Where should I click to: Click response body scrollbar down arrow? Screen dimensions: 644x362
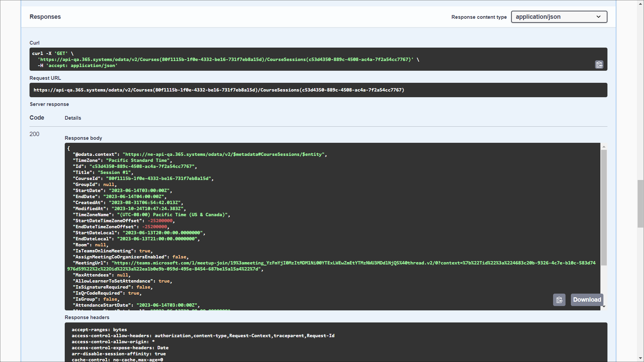(x=604, y=307)
